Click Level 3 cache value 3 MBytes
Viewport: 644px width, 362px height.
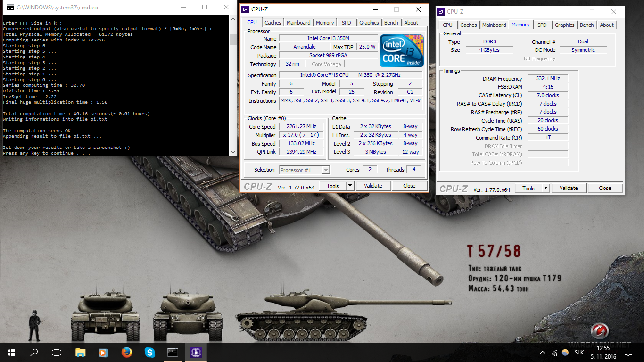(x=376, y=152)
